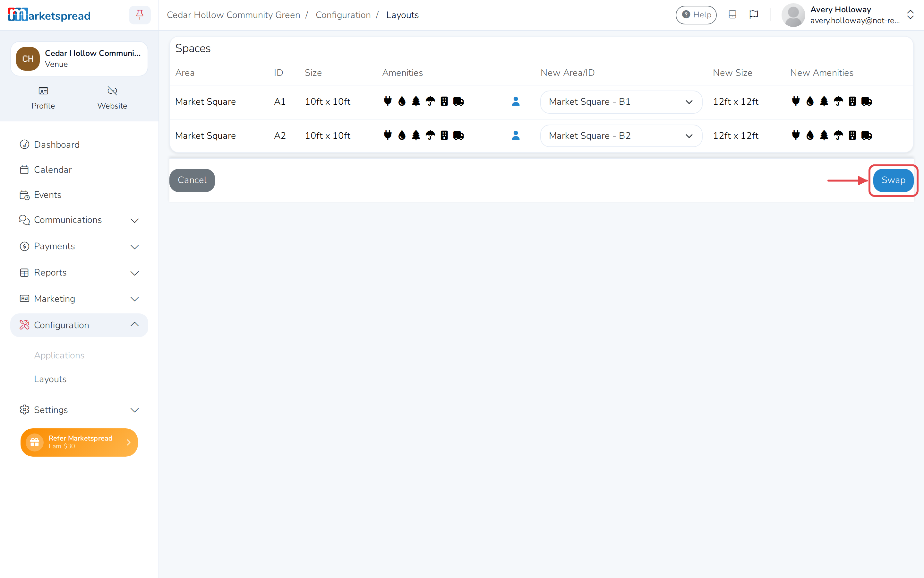Click the Profile card icon
Screen dimensions: 924x578
43,91
